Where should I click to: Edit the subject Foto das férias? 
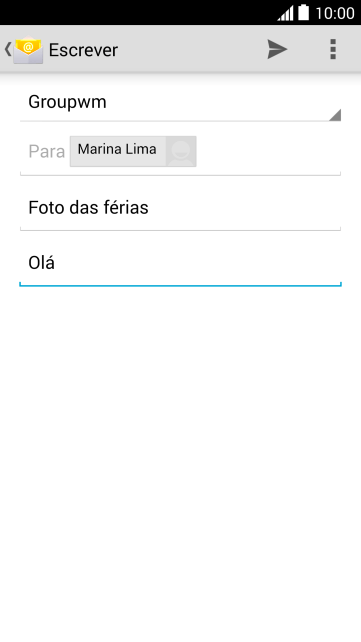point(180,208)
